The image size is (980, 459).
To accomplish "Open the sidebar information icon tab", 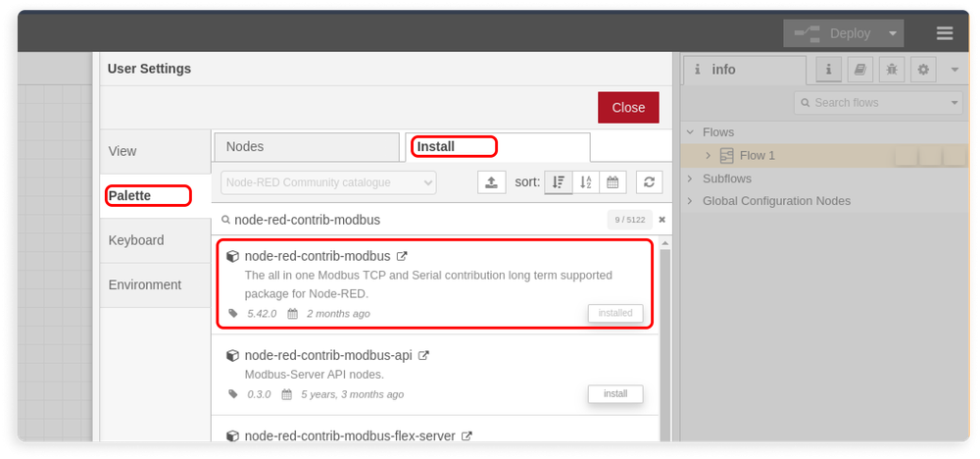I will click(x=828, y=70).
